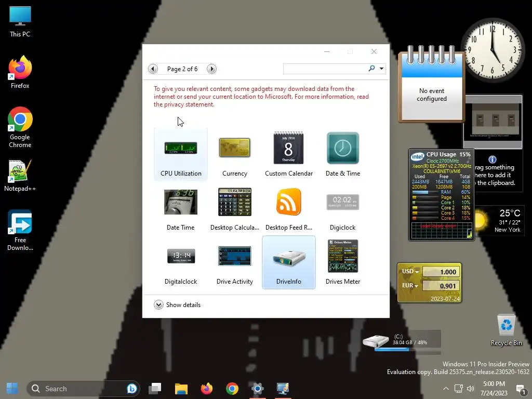
Task: Select the Date Time gadget
Action: pos(180,209)
